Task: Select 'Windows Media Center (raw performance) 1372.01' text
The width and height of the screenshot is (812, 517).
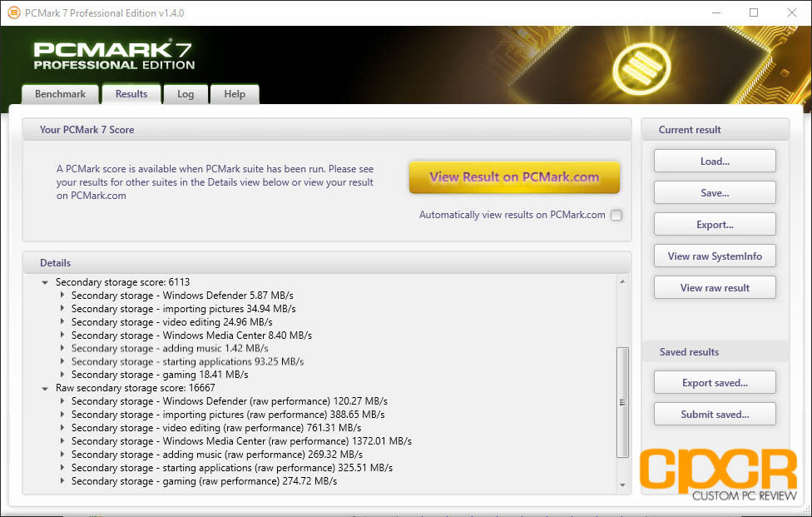Action: [x=241, y=441]
